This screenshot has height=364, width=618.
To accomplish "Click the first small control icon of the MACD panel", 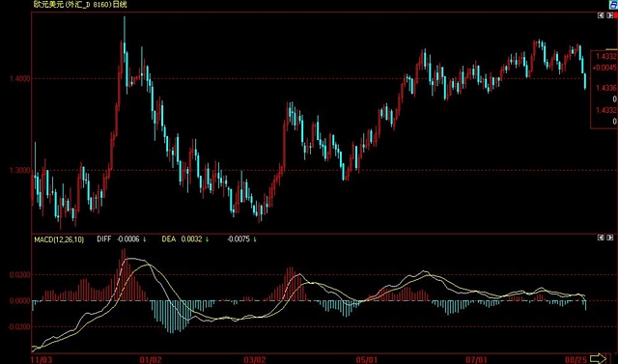I will click(x=601, y=238).
